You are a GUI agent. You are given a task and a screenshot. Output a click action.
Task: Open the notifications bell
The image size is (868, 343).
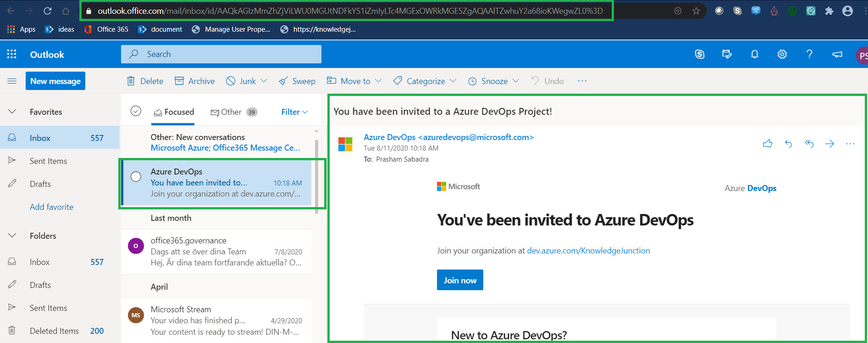point(754,54)
